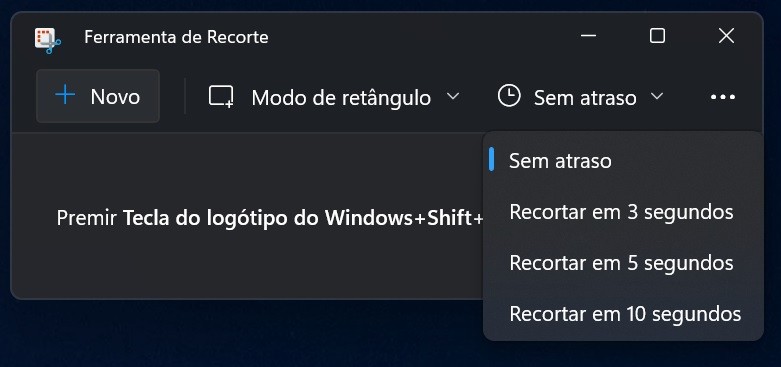Collapse the Sem atraso dropdown chevron

tap(657, 96)
